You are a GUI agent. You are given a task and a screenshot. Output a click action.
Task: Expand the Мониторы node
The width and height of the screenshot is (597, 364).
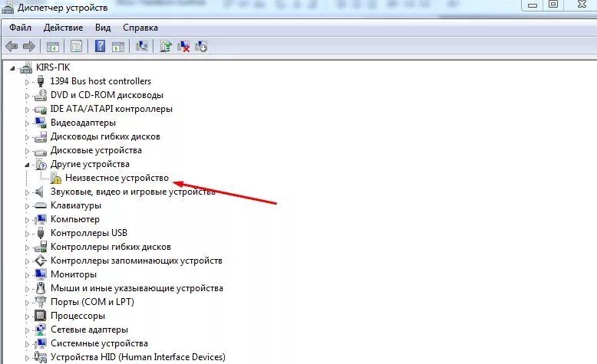[27, 275]
